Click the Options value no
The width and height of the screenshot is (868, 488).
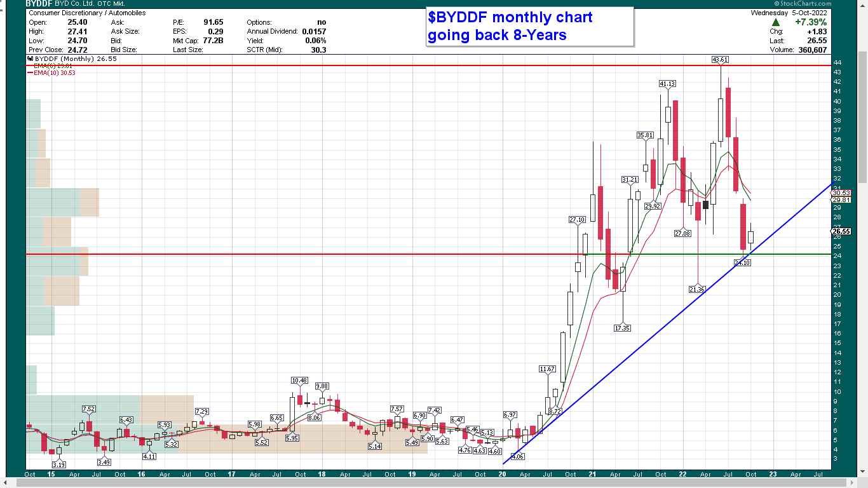(x=322, y=22)
